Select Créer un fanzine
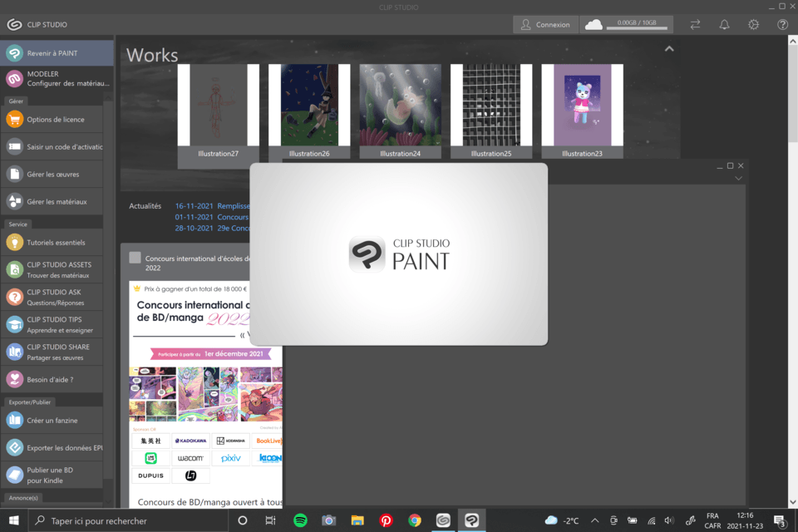This screenshot has height=532, width=798. point(52,421)
